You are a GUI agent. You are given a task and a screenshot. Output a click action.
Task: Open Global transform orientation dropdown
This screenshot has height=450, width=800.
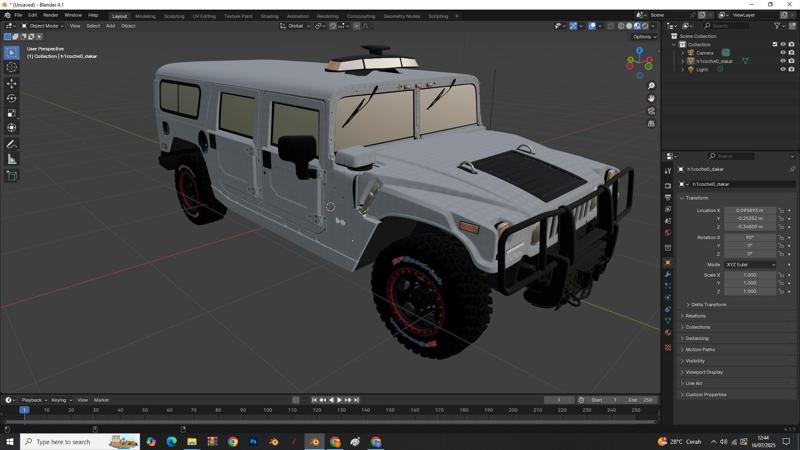(x=295, y=26)
